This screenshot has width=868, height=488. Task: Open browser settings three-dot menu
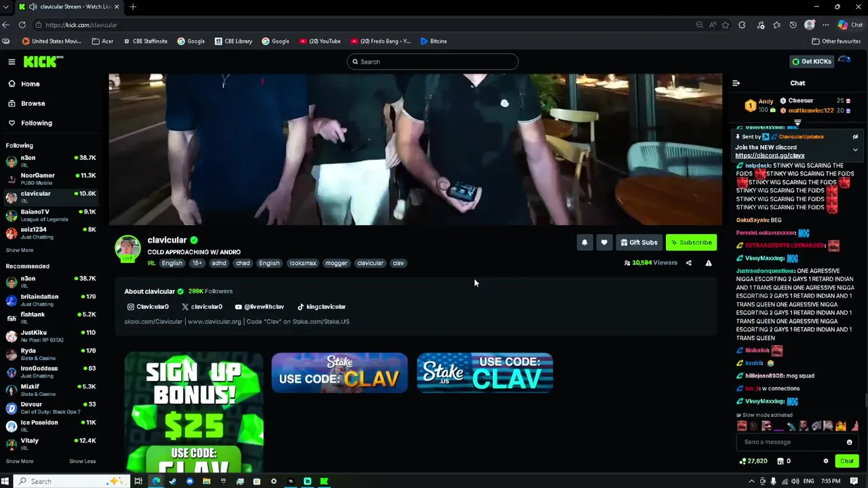tap(825, 25)
